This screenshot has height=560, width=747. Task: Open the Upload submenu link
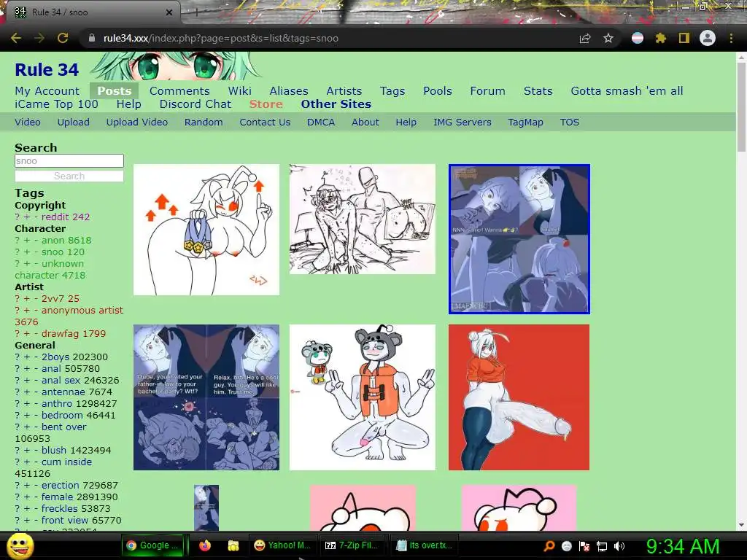[x=74, y=122]
